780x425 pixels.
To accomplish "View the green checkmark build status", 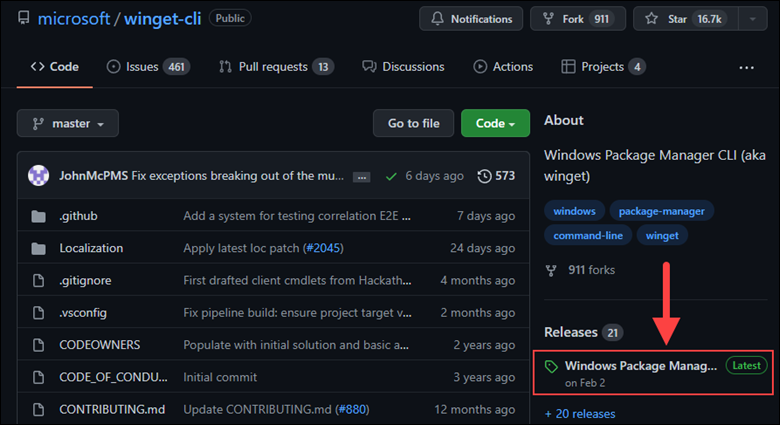I will pos(391,176).
